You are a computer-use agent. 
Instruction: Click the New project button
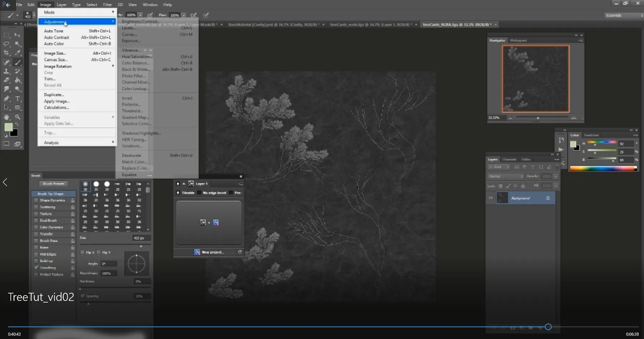click(x=213, y=252)
